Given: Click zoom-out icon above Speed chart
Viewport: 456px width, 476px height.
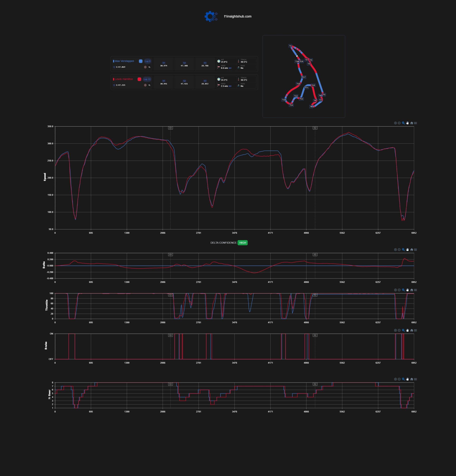Looking at the screenshot, I should click(399, 123).
